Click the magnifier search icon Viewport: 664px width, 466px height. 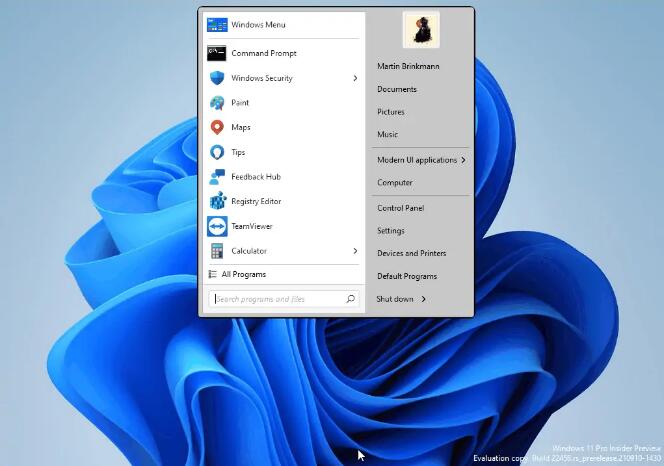pyautogui.click(x=350, y=299)
